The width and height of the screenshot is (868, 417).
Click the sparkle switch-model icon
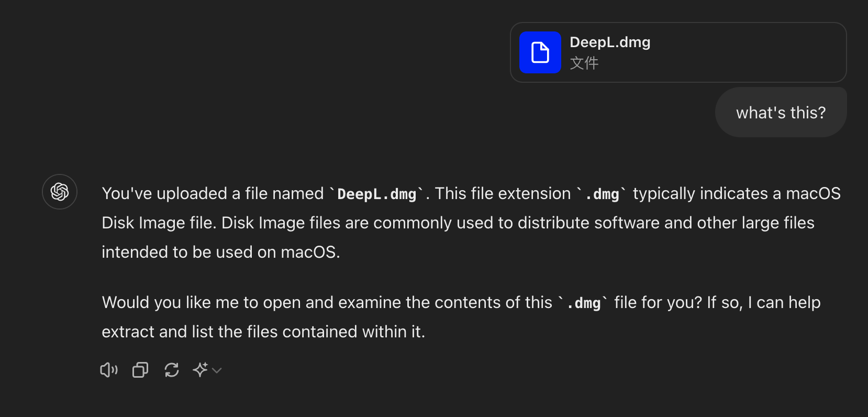coord(200,370)
